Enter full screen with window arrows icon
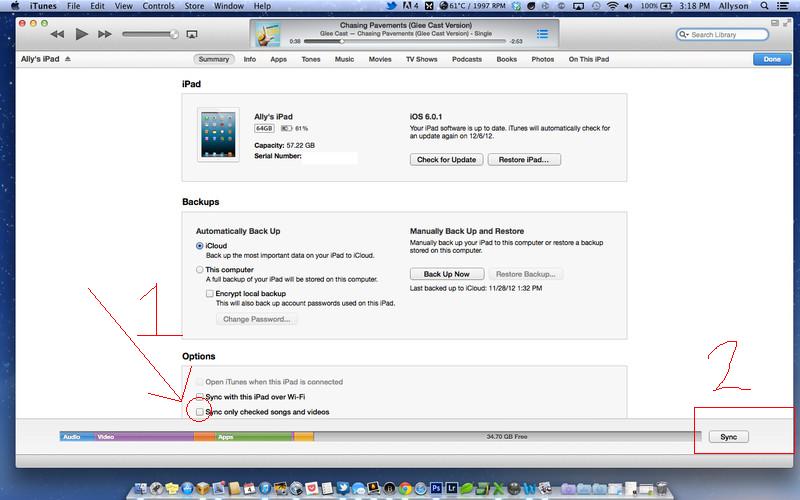Image resolution: width=800 pixels, height=500 pixels. tap(787, 23)
